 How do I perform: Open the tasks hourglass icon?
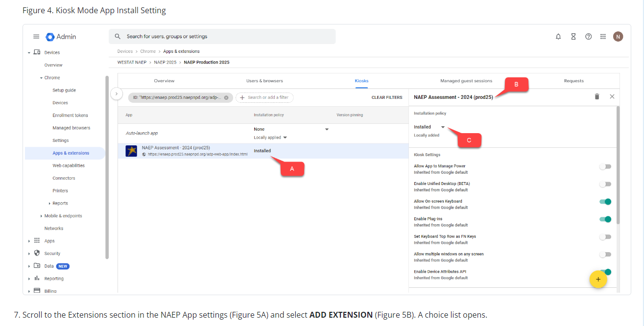[573, 37]
